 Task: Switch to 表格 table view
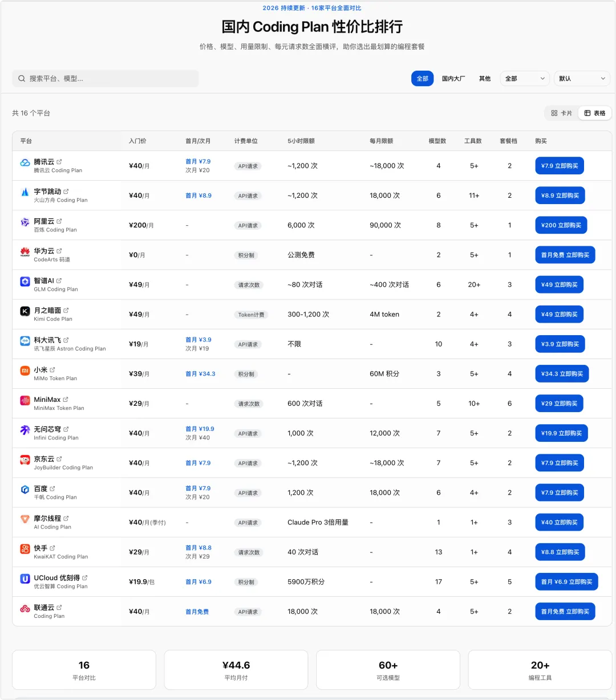pyautogui.click(x=595, y=113)
